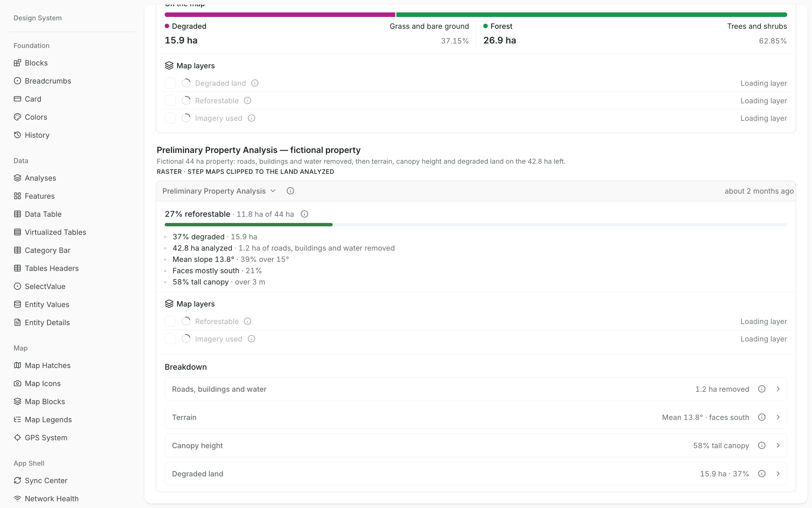The image size is (812, 508).
Task: Click info icon in Terrain breakdown row
Action: 762,417
